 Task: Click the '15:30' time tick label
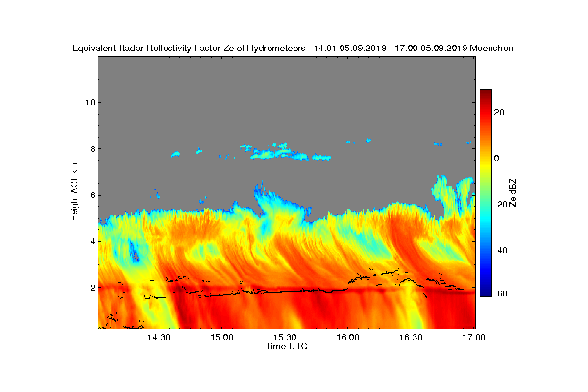click(285, 338)
